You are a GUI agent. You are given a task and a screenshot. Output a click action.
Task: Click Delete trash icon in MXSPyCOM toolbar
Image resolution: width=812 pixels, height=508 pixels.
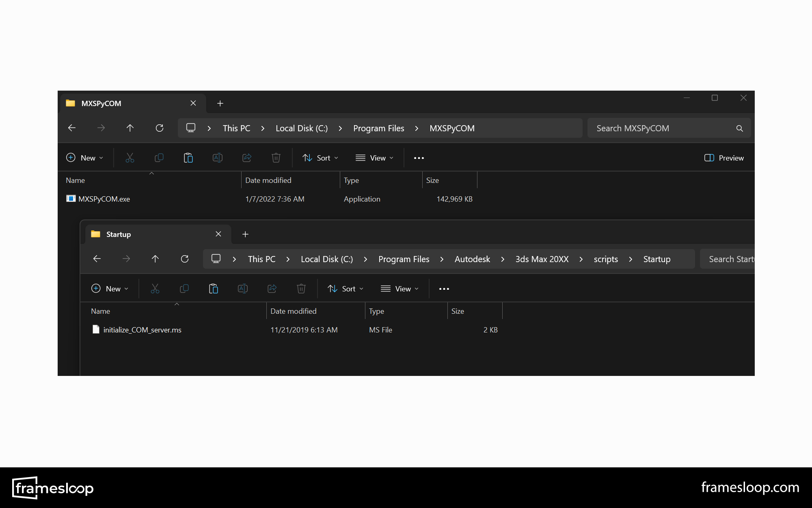[x=276, y=158]
